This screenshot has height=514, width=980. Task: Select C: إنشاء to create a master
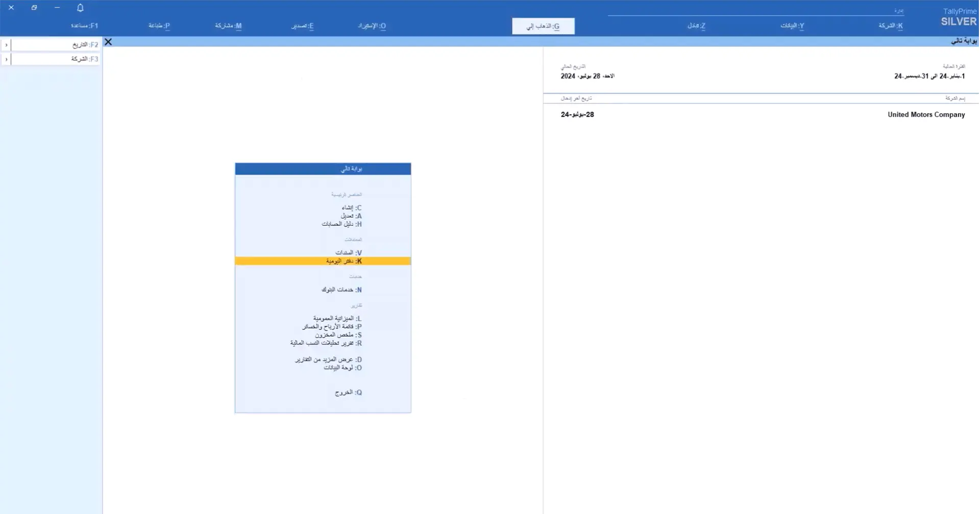pyautogui.click(x=352, y=208)
